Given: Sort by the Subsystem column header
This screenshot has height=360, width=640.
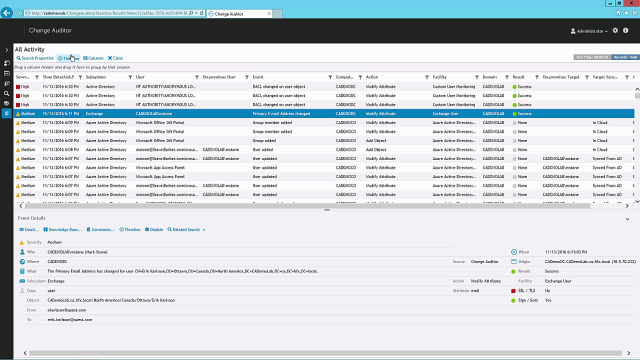Looking at the screenshot, I should click(x=96, y=77).
